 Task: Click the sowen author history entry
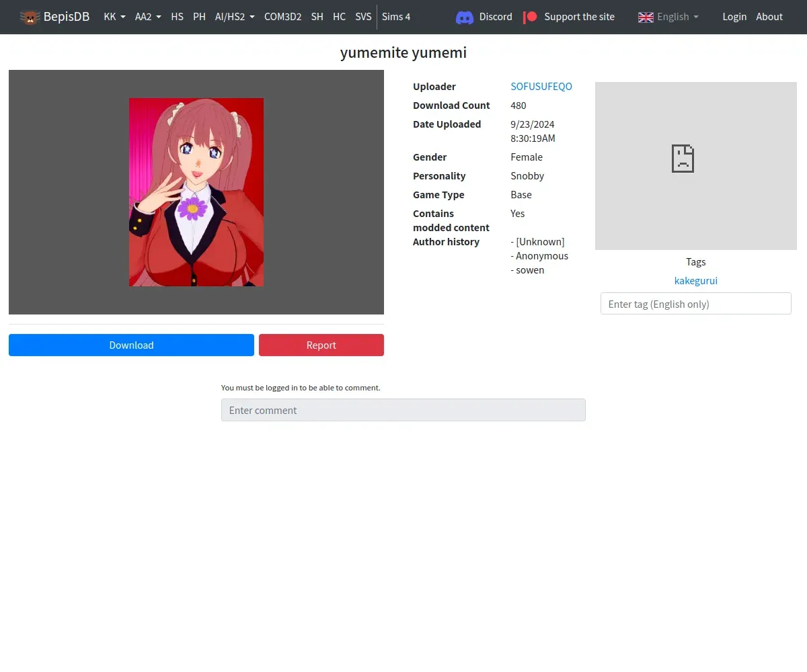pos(528,270)
